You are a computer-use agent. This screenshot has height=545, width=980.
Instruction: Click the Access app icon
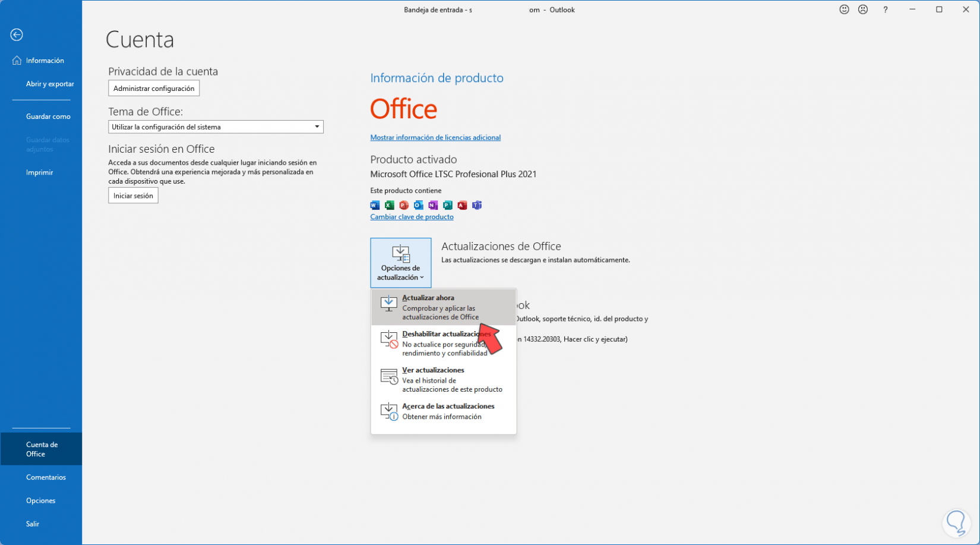pos(462,205)
